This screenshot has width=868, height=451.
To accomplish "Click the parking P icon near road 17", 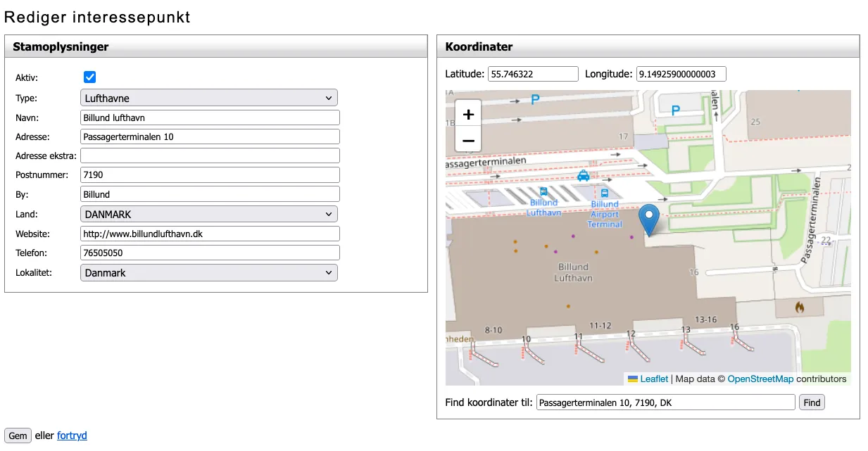I will [676, 110].
